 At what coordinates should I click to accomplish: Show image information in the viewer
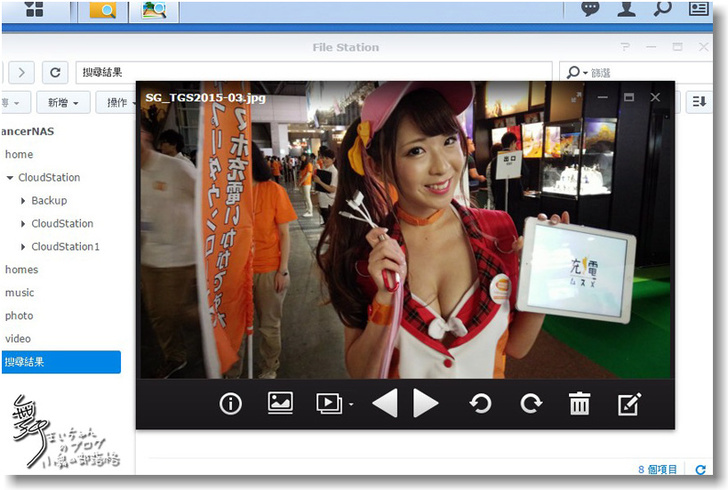231,404
